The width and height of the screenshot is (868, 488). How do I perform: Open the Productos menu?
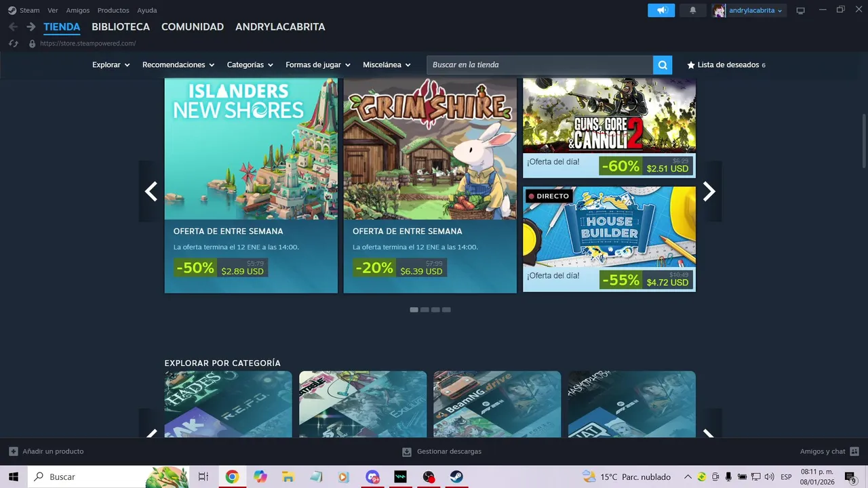pos(113,10)
